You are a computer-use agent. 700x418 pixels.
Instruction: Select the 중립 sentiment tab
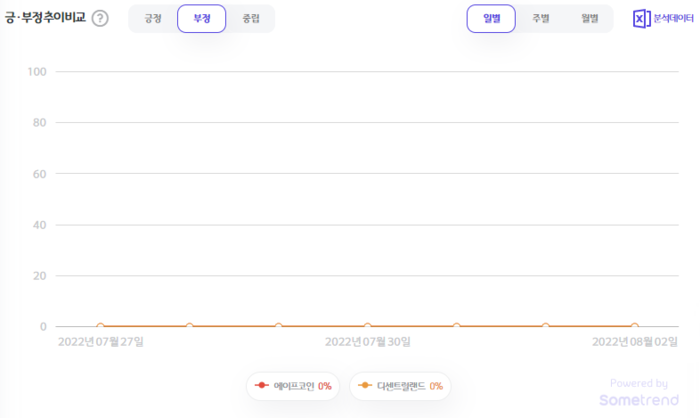point(251,18)
